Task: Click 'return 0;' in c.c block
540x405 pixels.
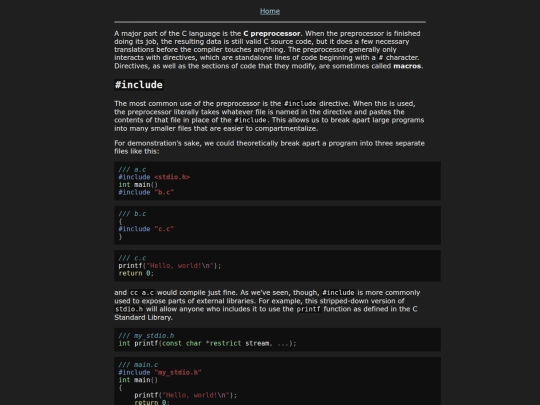Action: 136,273
